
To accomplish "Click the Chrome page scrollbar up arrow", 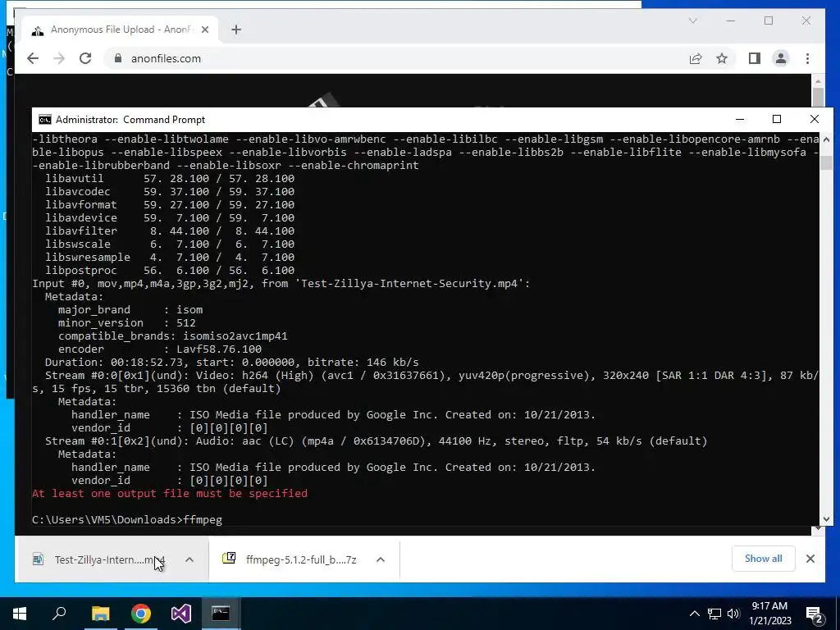I will point(818,81).
